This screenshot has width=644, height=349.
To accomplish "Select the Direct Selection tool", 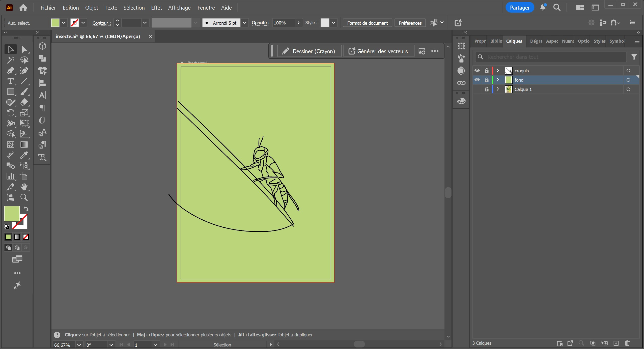I will coord(24,49).
